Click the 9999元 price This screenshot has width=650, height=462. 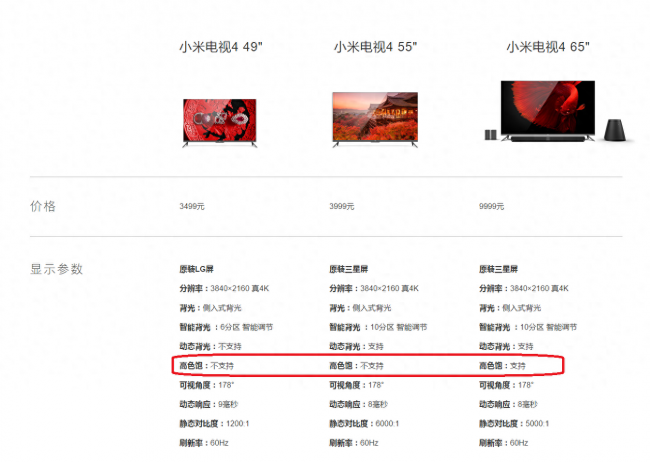(491, 206)
